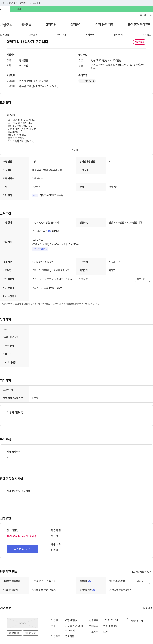Image resolution: width=153 pixels, height=644 pixels.
Task: Click the 채용시까지 deadline badge
Action: [140, 42]
